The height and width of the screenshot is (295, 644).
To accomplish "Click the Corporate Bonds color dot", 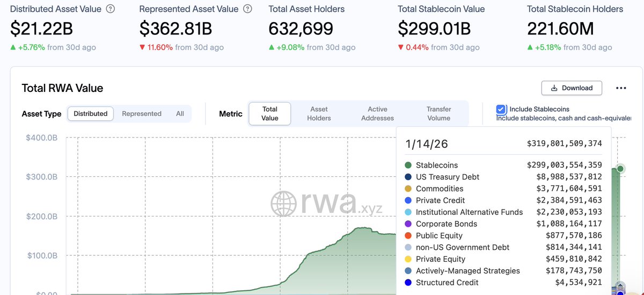I will click(x=408, y=224).
